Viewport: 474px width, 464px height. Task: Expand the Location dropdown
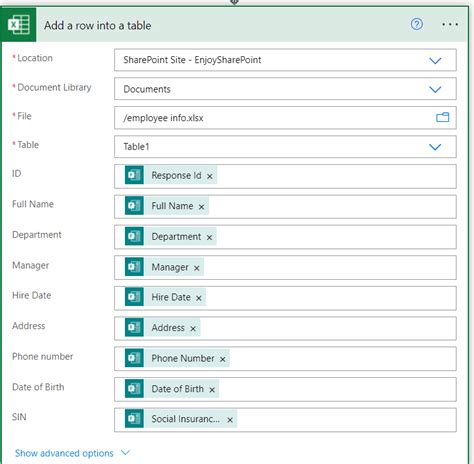click(435, 60)
